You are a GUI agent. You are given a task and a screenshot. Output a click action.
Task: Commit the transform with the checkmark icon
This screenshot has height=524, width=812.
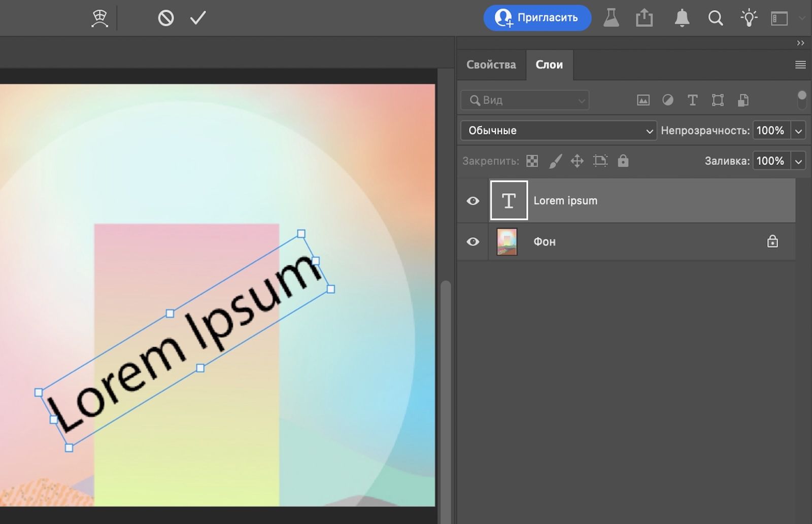pyautogui.click(x=198, y=18)
